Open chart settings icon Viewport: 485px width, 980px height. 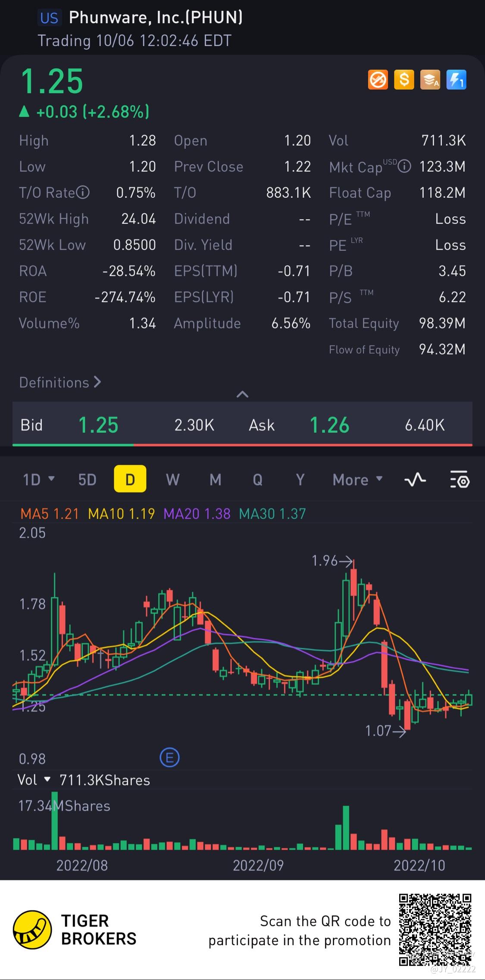460,479
